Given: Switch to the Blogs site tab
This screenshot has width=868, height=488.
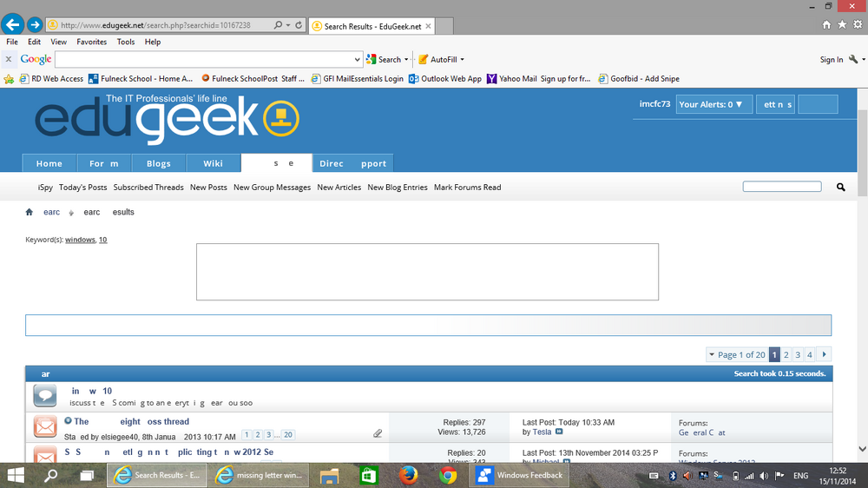Looking at the screenshot, I should click(159, 163).
